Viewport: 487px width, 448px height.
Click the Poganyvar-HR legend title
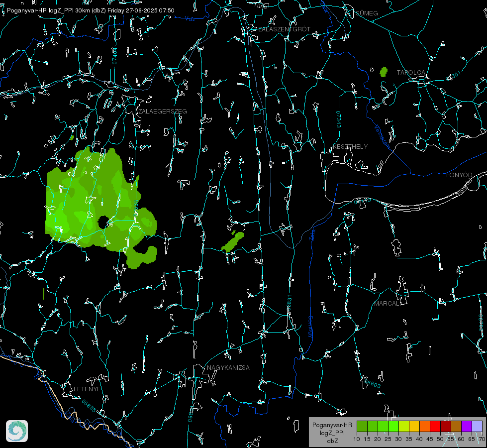332,425
